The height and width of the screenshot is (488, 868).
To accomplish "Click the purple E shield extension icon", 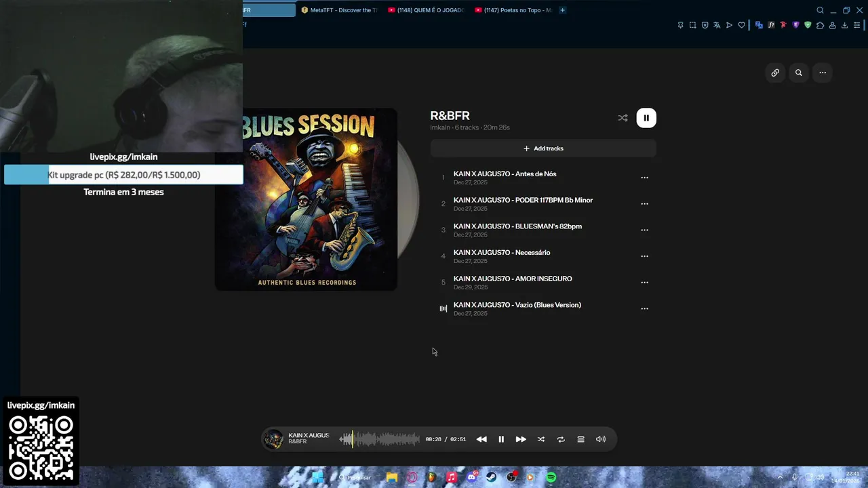I will (x=795, y=25).
